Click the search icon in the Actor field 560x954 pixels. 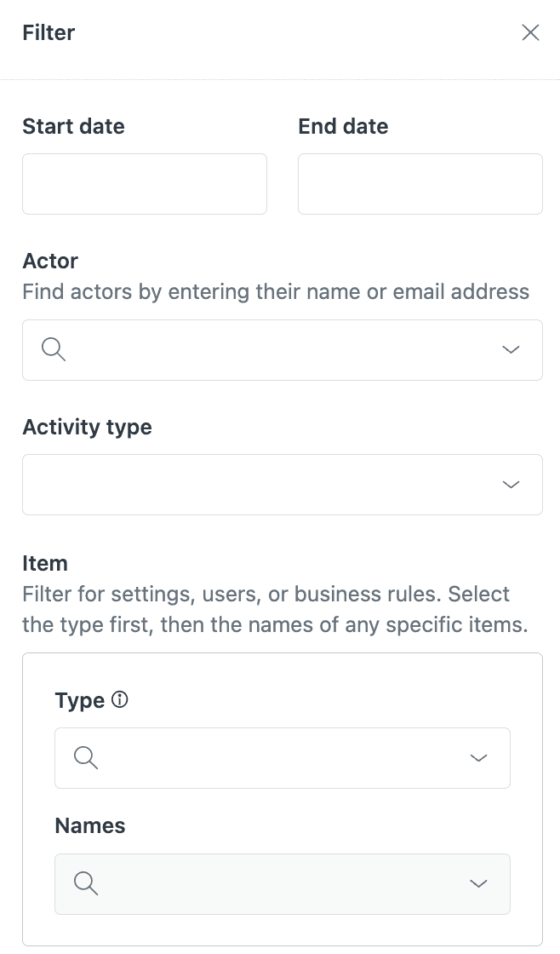tap(54, 349)
